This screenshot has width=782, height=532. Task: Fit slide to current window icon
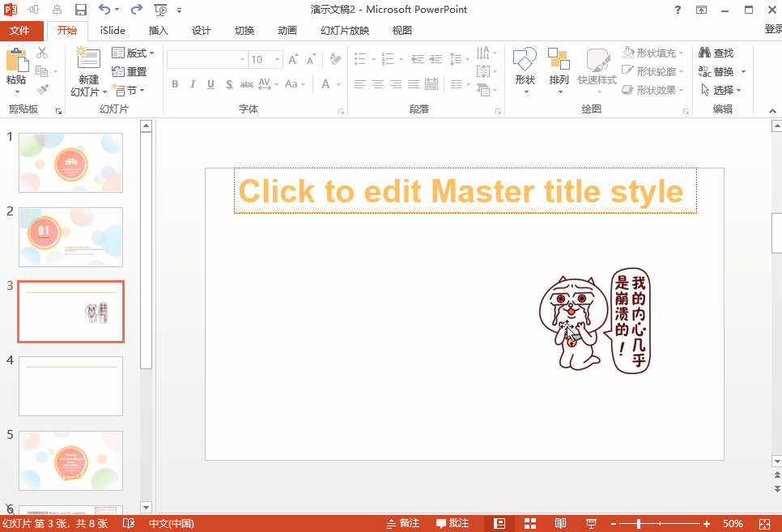pos(765,524)
